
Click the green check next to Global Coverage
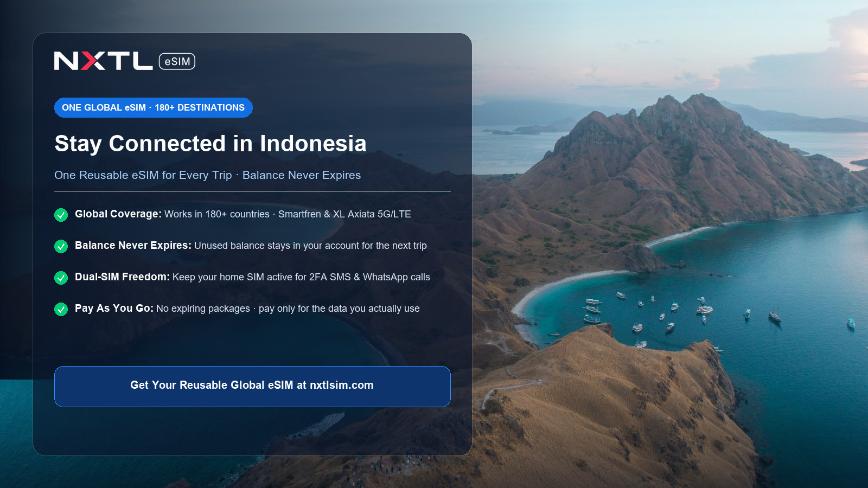61,215
